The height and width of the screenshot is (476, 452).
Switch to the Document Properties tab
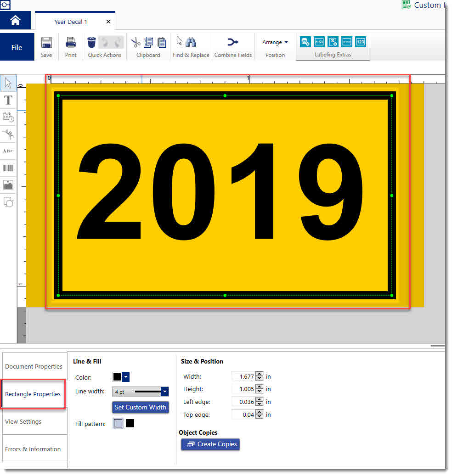point(34,366)
